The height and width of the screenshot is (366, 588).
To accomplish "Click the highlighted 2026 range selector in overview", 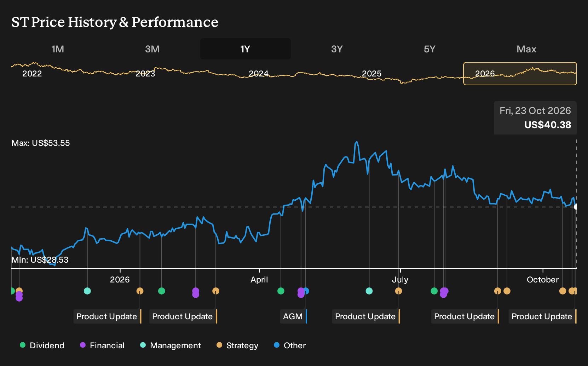I will point(520,74).
